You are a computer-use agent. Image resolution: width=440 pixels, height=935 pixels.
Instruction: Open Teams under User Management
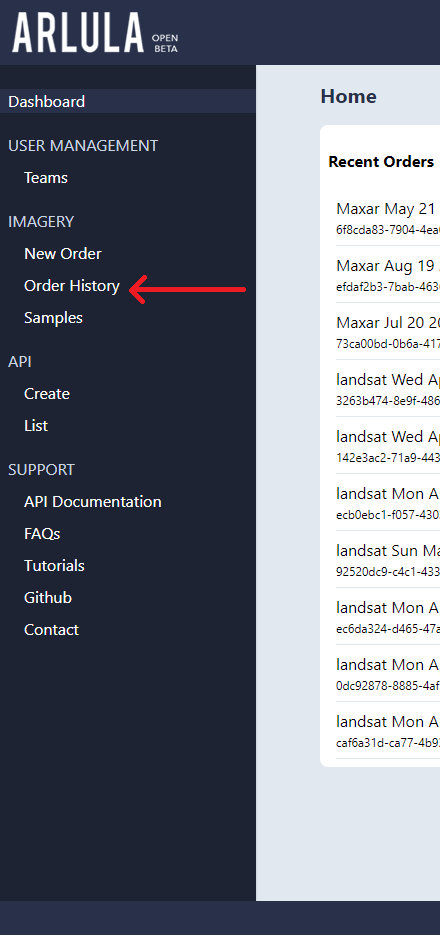click(x=46, y=178)
